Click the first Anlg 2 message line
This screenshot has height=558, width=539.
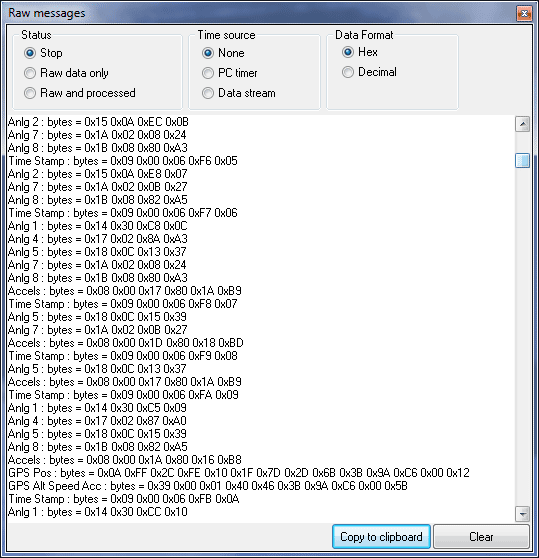coord(98,122)
